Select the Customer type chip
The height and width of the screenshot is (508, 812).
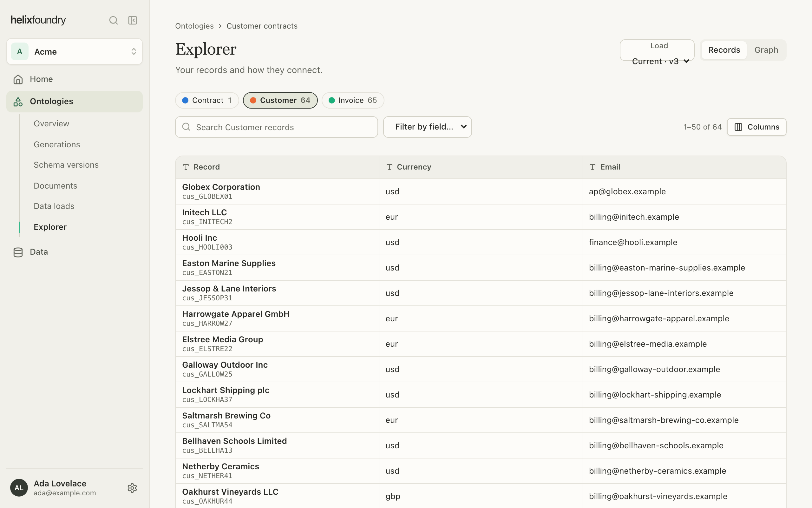280,100
